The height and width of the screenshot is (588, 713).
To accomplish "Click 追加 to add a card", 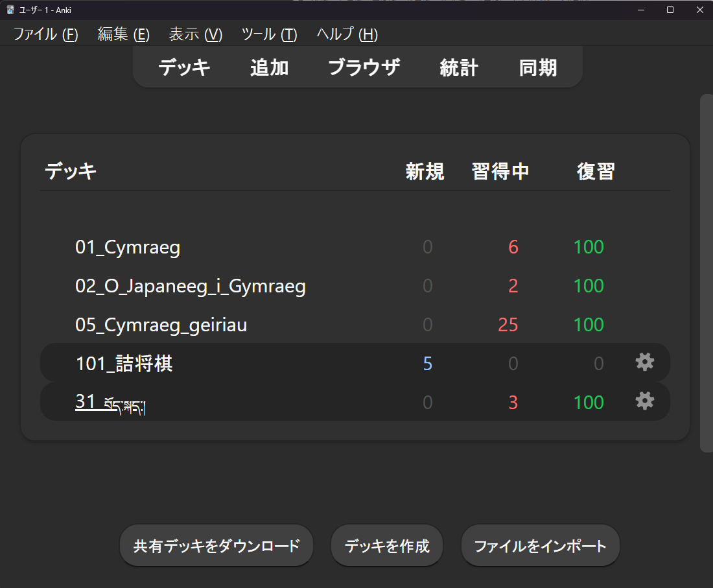I will click(x=269, y=67).
